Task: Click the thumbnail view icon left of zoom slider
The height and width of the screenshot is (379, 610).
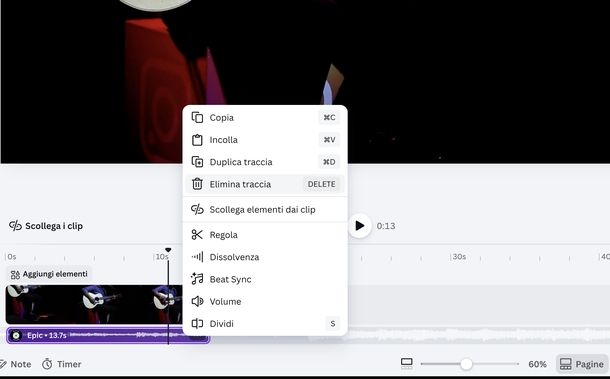Action: [x=407, y=363]
